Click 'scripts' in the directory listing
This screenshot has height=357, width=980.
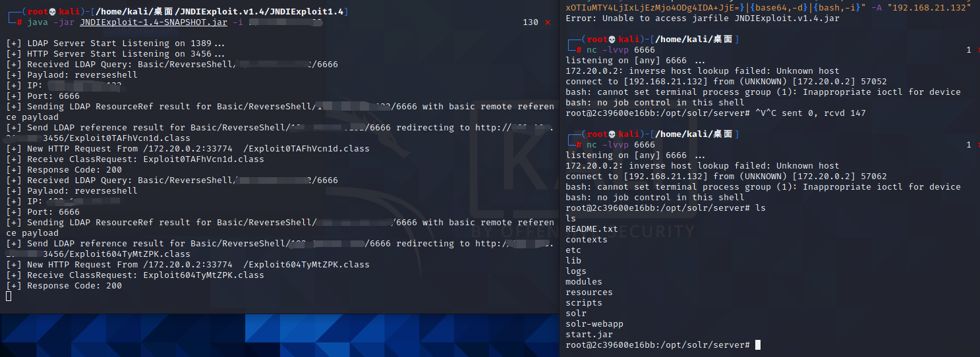coord(584,303)
